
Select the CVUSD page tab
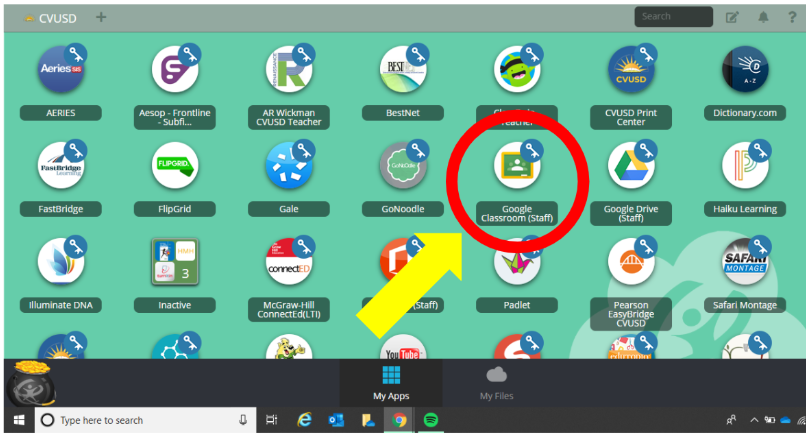tap(50, 18)
